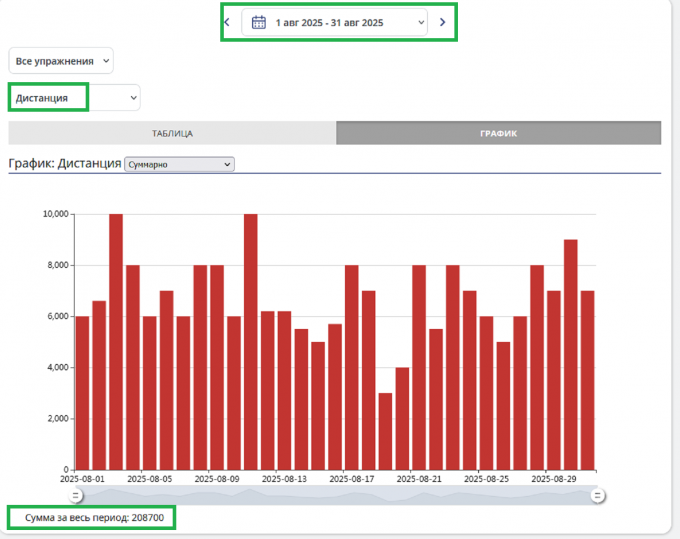Switch to the ТАБЛИЦА tab
This screenshot has height=539, width=680.
pos(172,133)
